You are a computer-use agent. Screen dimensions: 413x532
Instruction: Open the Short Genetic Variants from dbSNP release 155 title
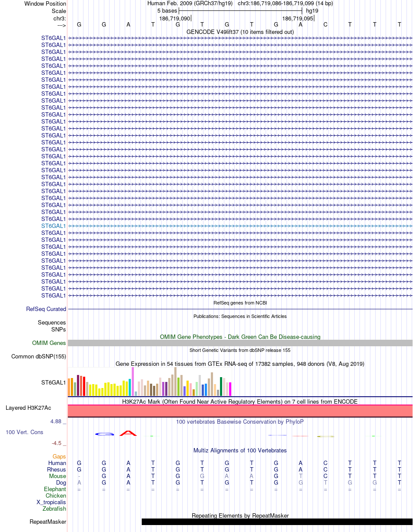pyautogui.click(x=240, y=350)
